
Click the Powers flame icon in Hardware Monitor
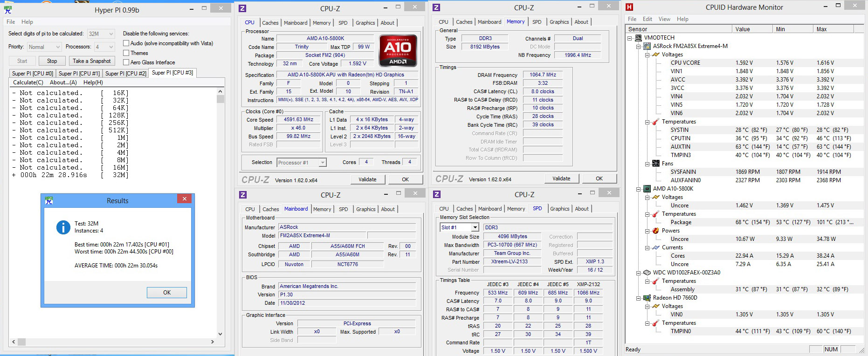tap(655, 231)
